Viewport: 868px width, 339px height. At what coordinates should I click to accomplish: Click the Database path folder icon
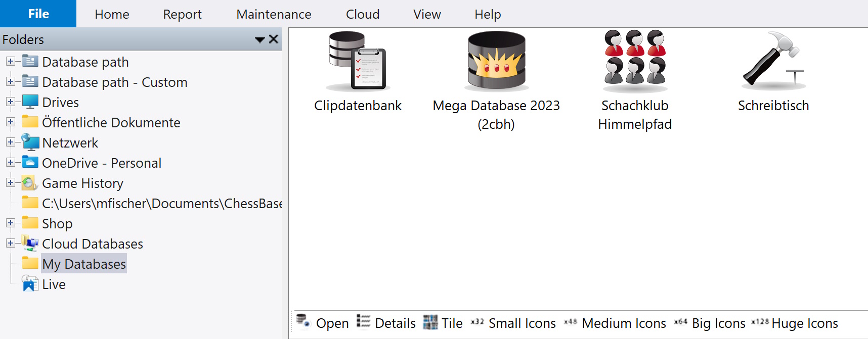point(30,61)
